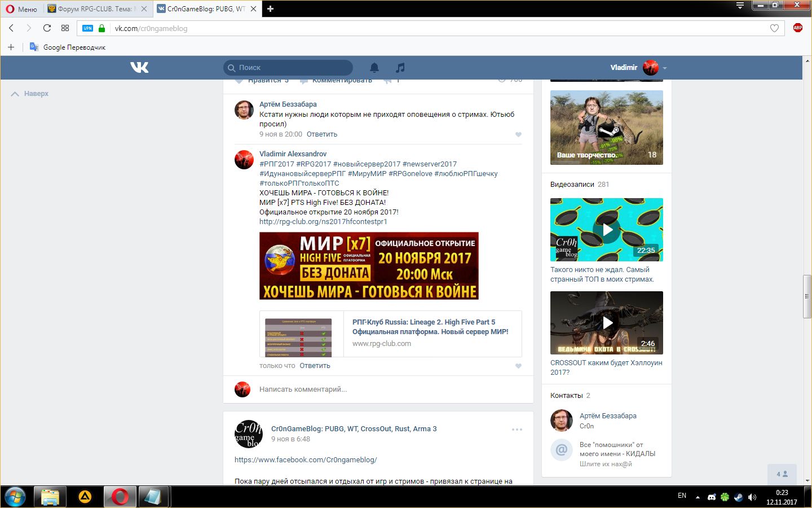Image resolution: width=812 pixels, height=508 pixels.
Task: Go back to previous page
Action: coord(11,28)
